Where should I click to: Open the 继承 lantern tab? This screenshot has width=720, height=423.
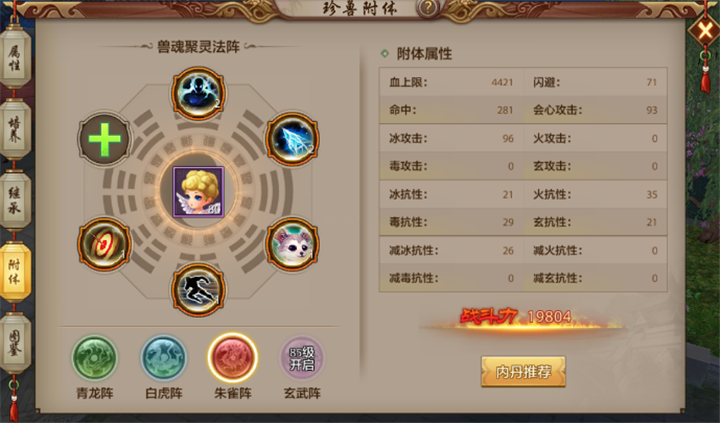click(x=15, y=201)
